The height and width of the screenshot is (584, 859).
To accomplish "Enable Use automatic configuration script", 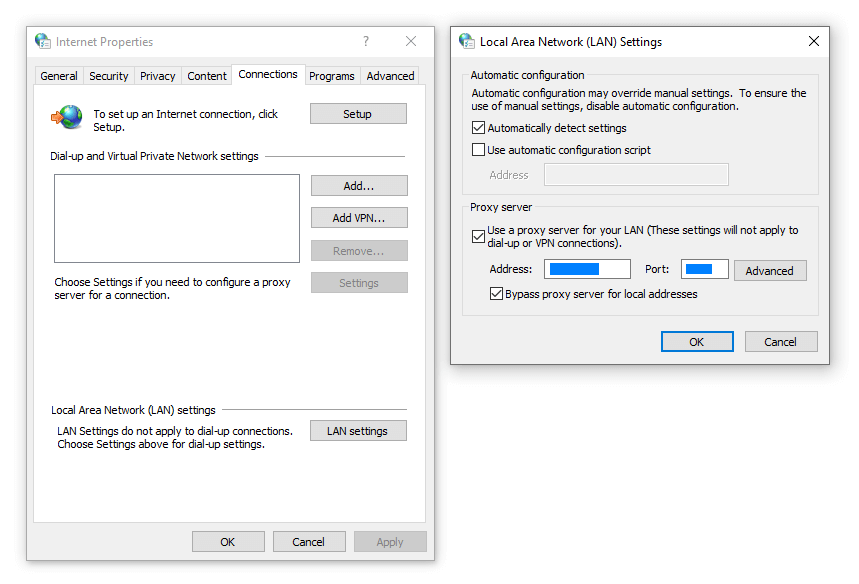I will [x=478, y=150].
